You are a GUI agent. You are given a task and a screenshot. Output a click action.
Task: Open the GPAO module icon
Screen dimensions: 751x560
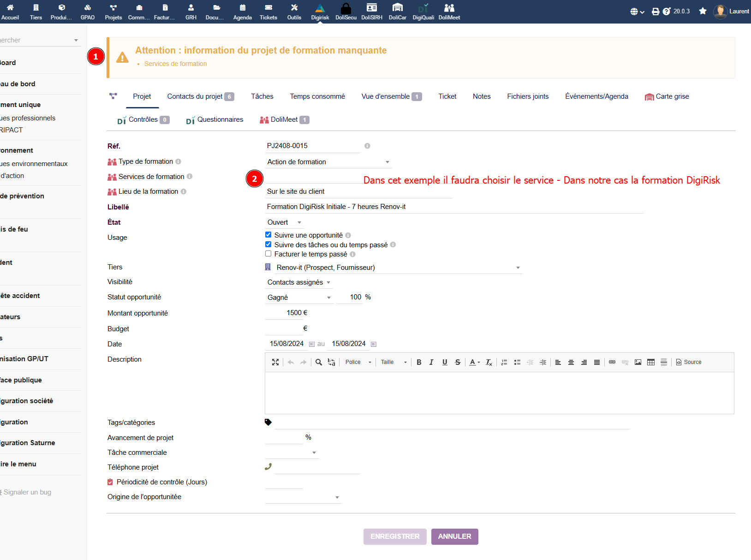[x=88, y=7]
